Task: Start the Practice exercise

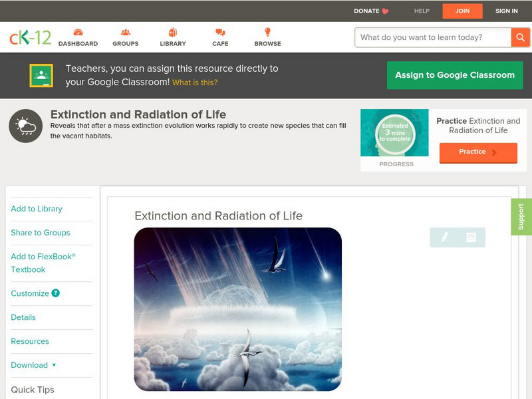Action: tap(477, 152)
